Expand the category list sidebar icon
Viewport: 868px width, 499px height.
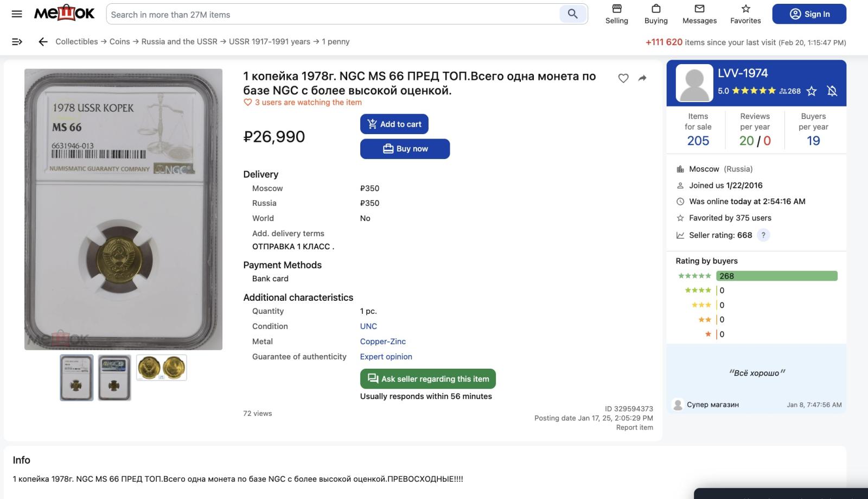click(17, 42)
